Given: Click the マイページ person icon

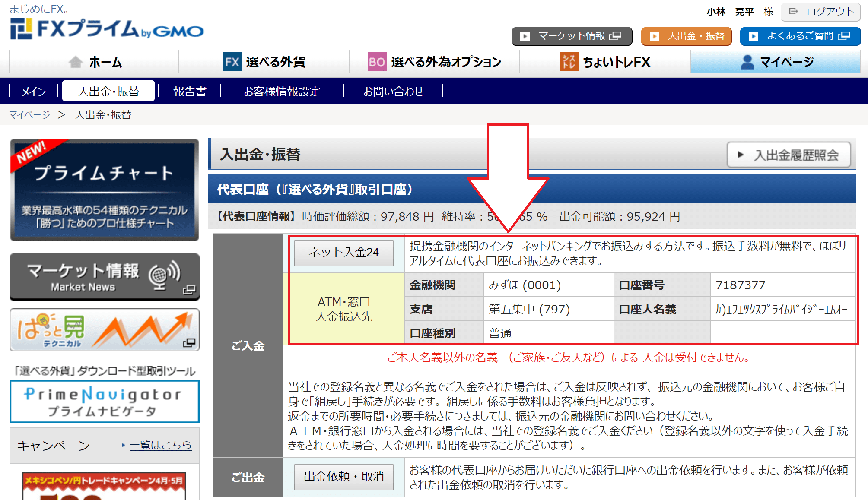Looking at the screenshot, I should click(747, 62).
